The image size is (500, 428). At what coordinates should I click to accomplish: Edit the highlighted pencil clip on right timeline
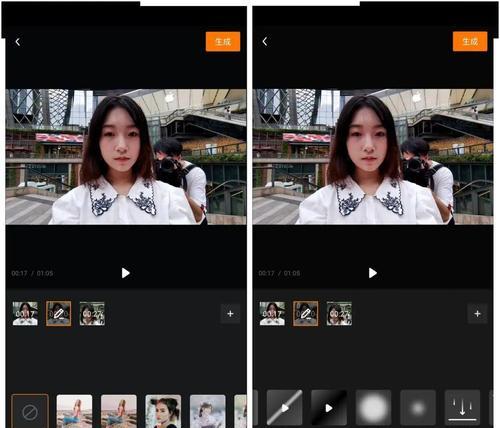click(306, 313)
